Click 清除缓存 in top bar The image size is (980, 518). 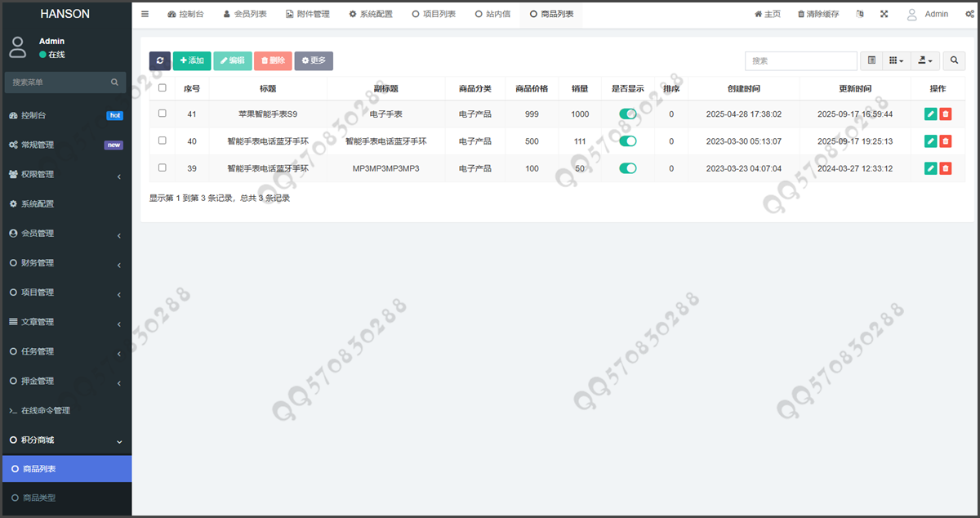[817, 14]
